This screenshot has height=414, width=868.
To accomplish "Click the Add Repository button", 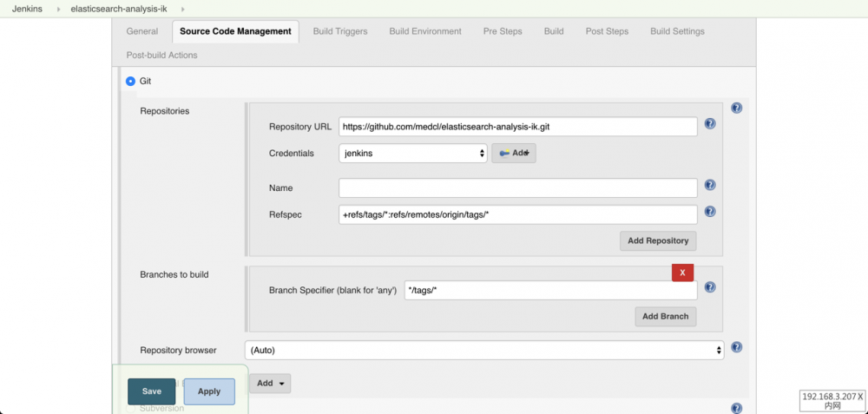I will 658,240.
